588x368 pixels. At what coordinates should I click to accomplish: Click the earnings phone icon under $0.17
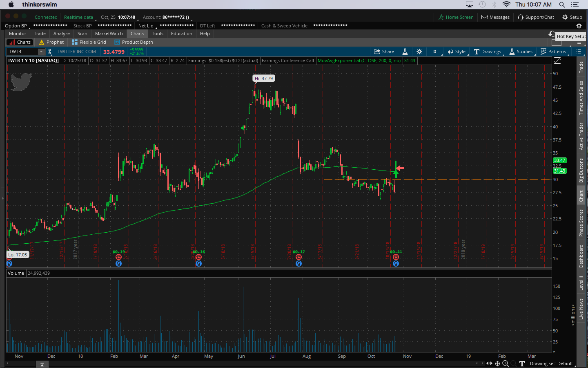point(298,257)
